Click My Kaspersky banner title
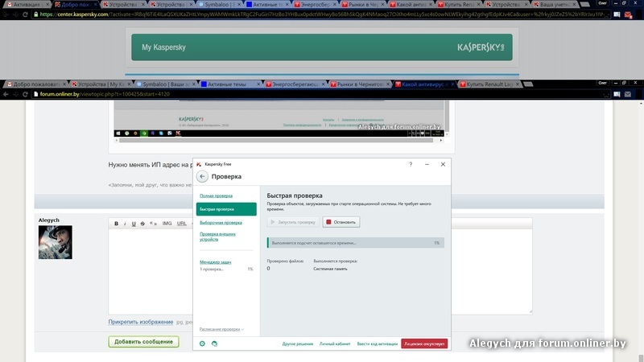This screenshot has height=362, width=644. 163,47
